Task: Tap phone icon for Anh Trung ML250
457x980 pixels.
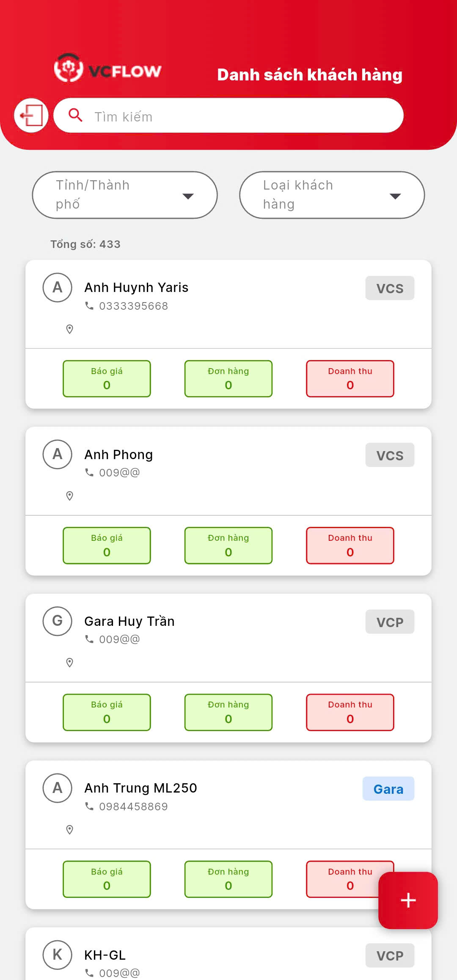Action: pyautogui.click(x=89, y=807)
